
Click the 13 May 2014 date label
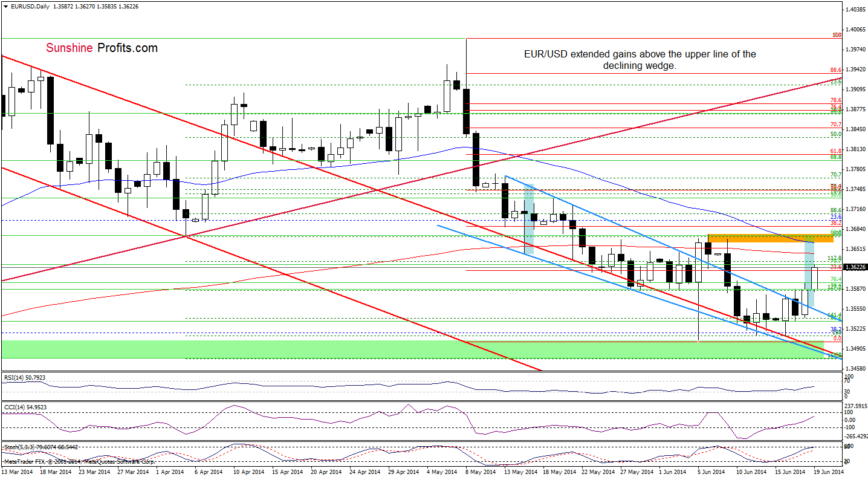520,472
